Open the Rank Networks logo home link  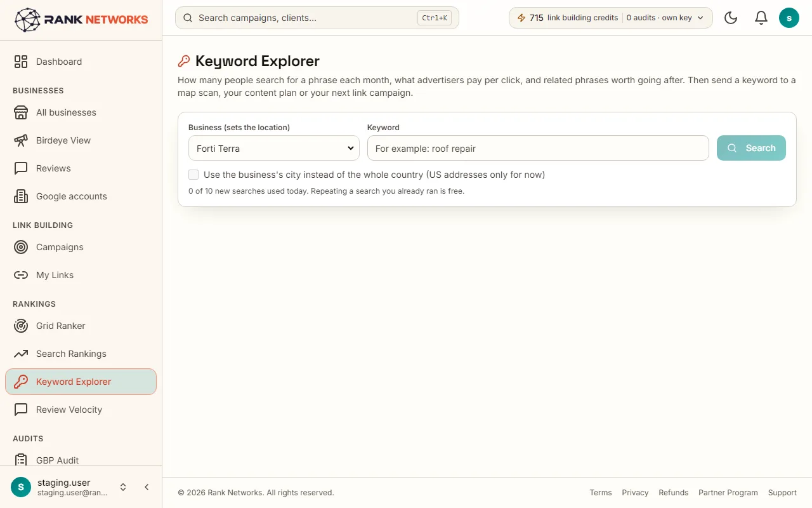[x=81, y=20]
